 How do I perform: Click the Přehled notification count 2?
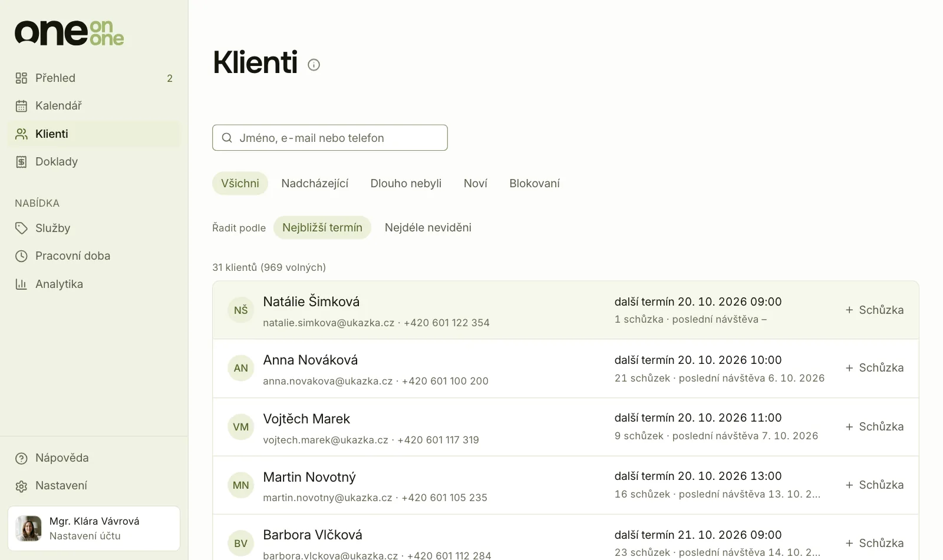[x=170, y=78]
